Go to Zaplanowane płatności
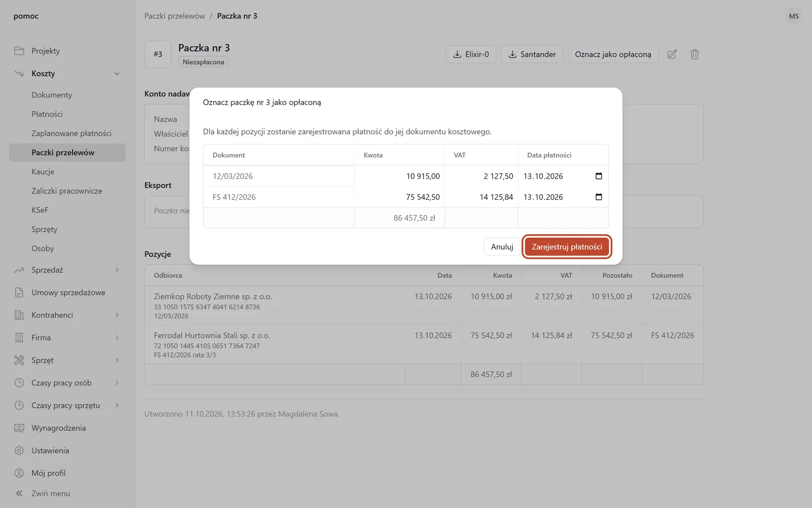Image resolution: width=812 pixels, height=508 pixels. click(67, 133)
